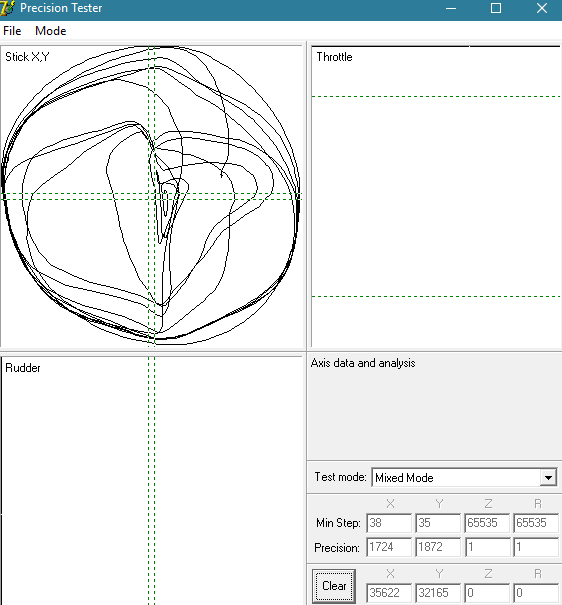The height and width of the screenshot is (605, 562).
Task: Click the Precision Y value field
Action: 438,547
